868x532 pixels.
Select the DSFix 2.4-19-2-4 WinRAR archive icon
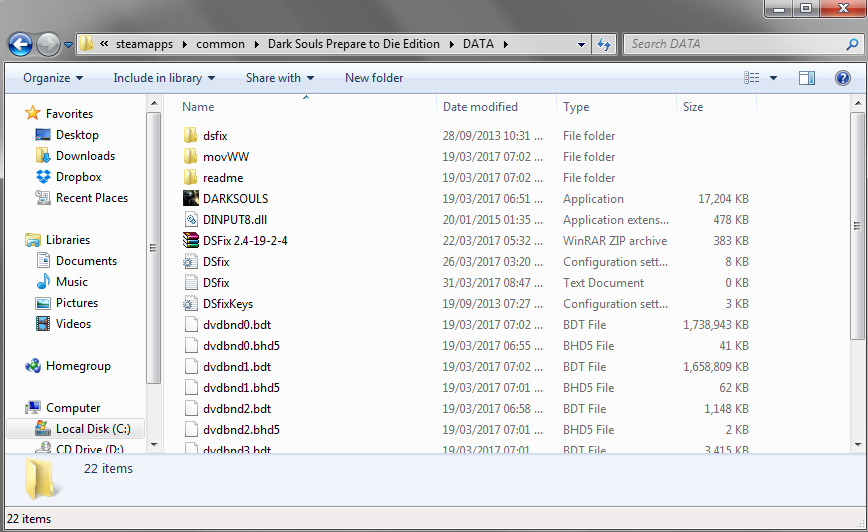(x=190, y=240)
